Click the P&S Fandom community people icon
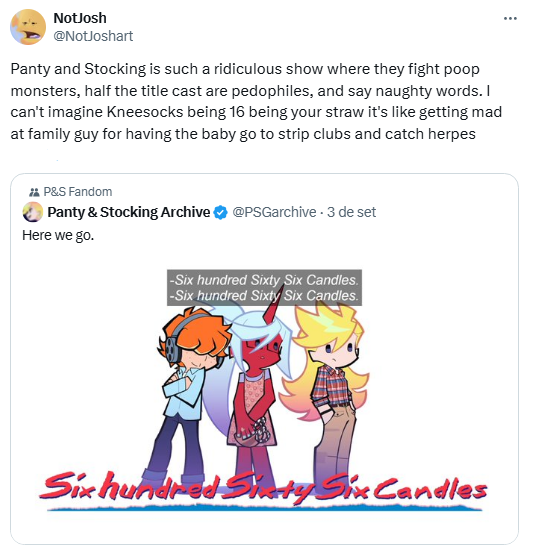Image resolution: width=533 pixels, height=557 pixels. (x=34, y=192)
